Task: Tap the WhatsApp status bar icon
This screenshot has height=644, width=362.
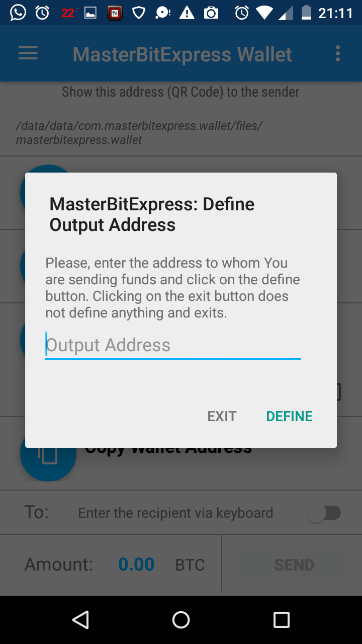Action: [x=18, y=12]
